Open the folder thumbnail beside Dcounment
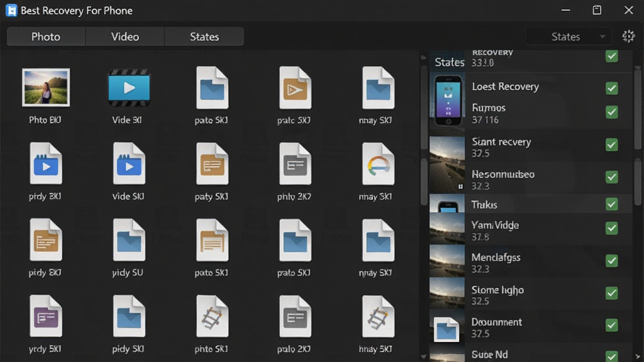 [x=447, y=329]
